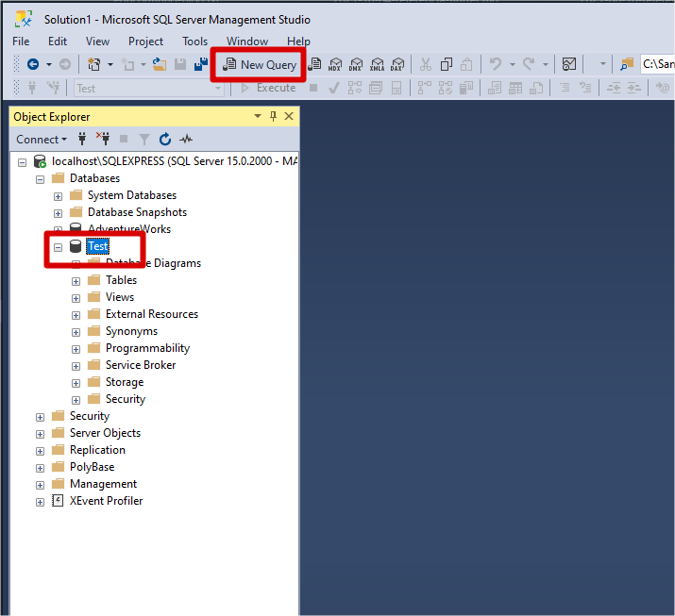Select the Management folder

pos(103,484)
